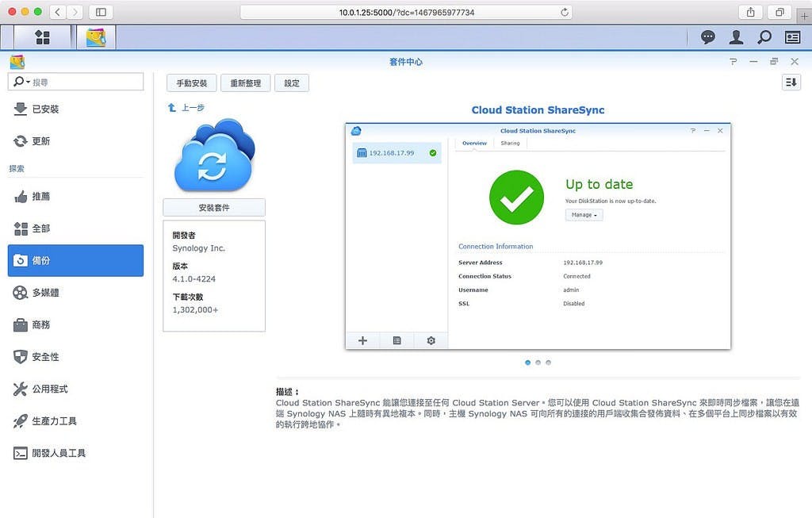Reload the page from the address bar

pyautogui.click(x=565, y=12)
